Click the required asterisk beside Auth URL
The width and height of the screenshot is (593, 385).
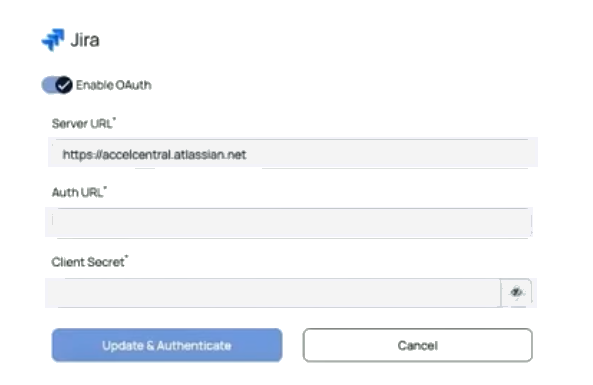[x=105, y=188]
